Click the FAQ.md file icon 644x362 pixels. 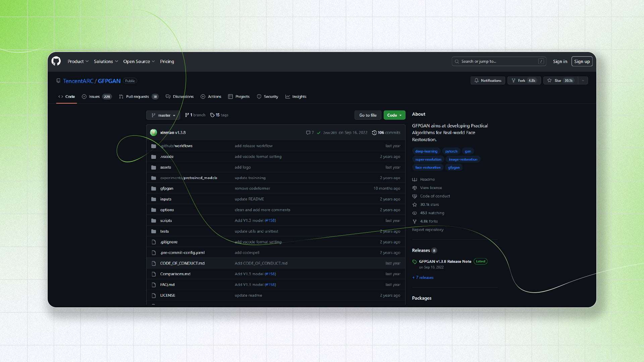coord(154,285)
